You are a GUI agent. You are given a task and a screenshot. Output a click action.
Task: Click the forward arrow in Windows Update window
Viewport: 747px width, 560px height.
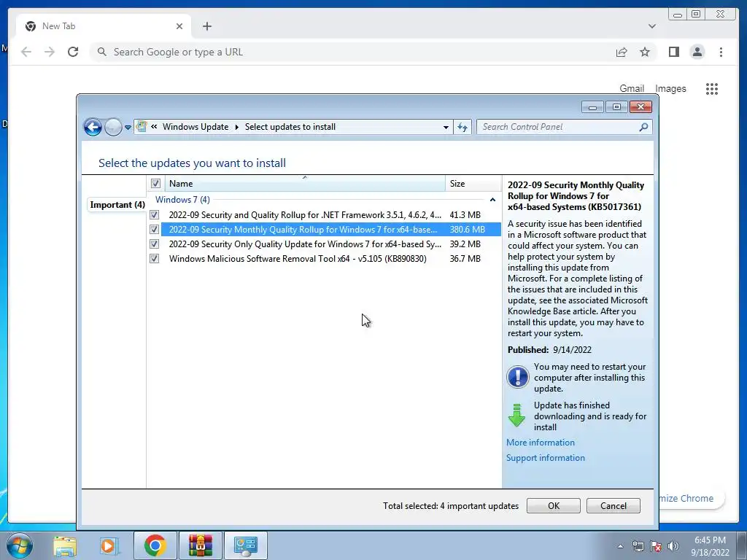pyautogui.click(x=113, y=127)
